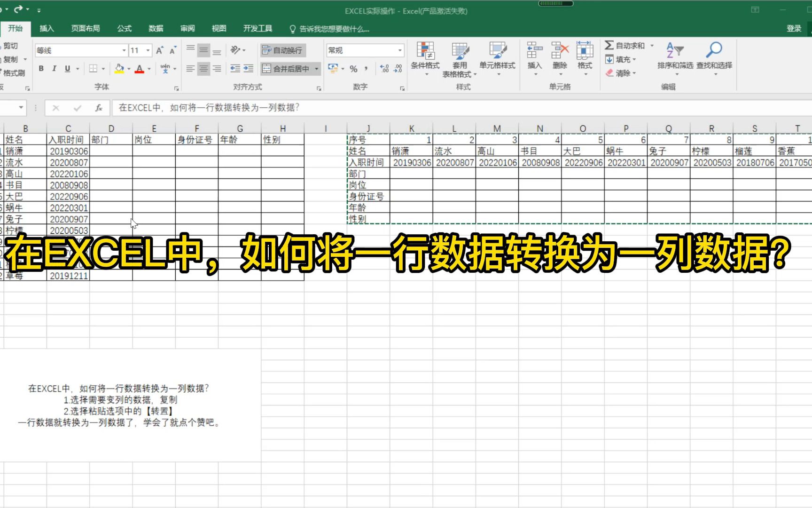This screenshot has height=508, width=812.
Task: Click the phonetic guide wén icon
Action: (x=165, y=69)
